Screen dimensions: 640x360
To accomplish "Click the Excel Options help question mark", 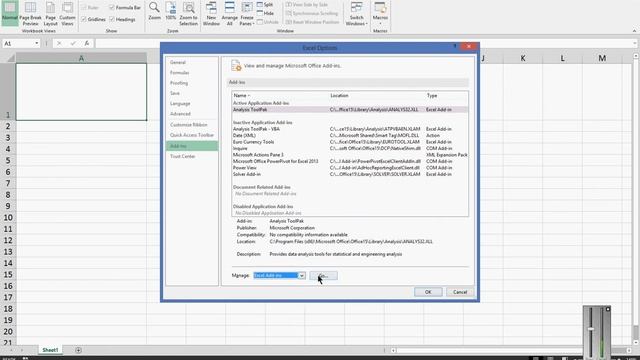I will (455, 46).
